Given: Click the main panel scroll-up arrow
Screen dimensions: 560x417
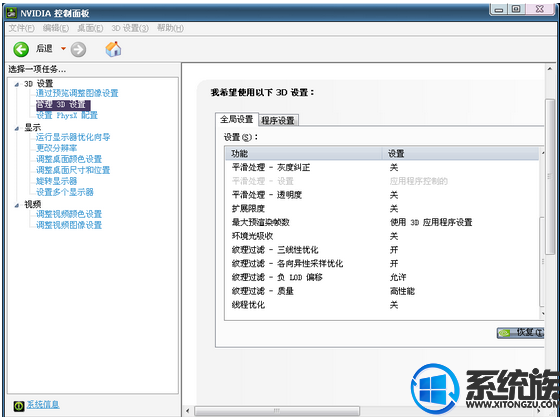Looking at the screenshot, I should click(550, 69).
